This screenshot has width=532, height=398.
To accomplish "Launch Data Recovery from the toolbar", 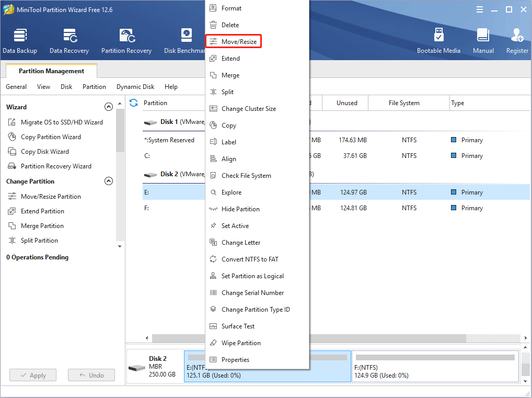I will pyautogui.click(x=69, y=41).
